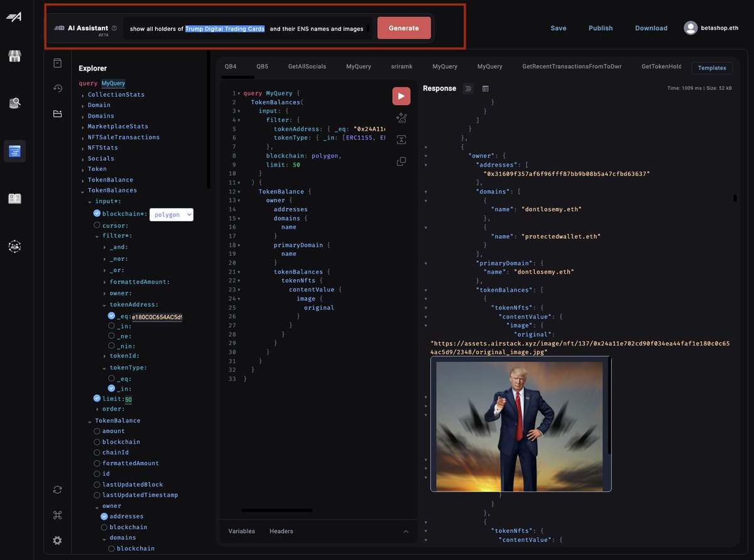Expand the order: argument

[x=97, y=409]
